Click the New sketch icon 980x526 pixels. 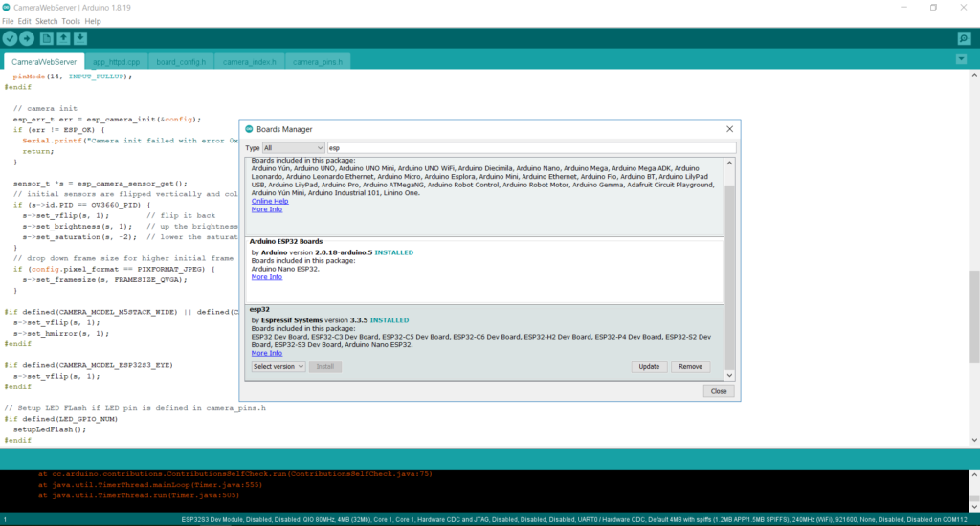coord(46,38)
